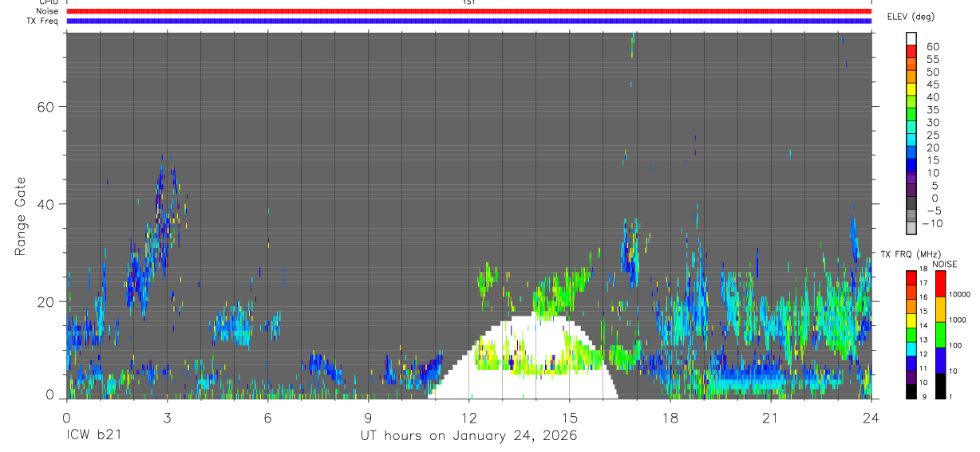This screenshot has width=980, height=452.
Task: Click the NOISE legend label '1000'
Action: pos(959,320)
